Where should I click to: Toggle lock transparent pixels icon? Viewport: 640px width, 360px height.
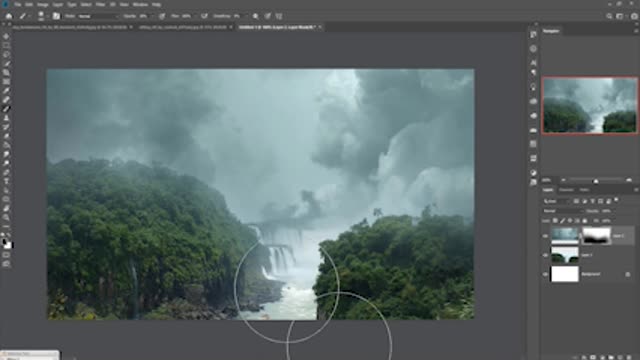click(x=556, y=221)
